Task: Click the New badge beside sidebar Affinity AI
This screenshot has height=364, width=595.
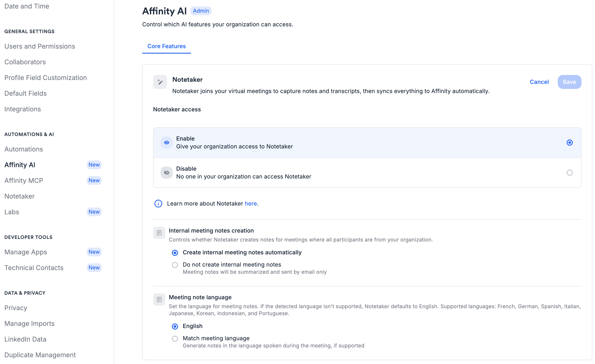Action: 94,165
